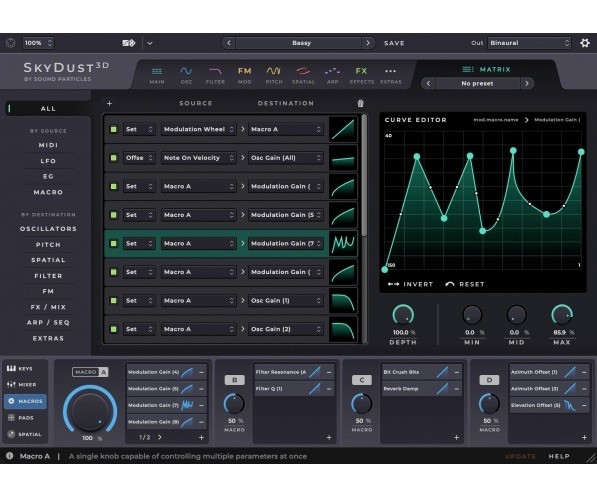597x497 pixels.
Task: Add destination to Macro D with plus
Action: point(584,438)
